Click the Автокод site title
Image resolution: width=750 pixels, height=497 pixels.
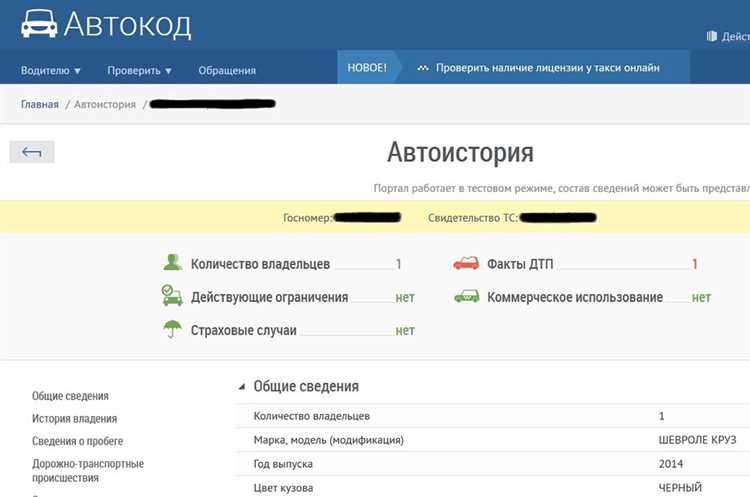tap(127, 24)
